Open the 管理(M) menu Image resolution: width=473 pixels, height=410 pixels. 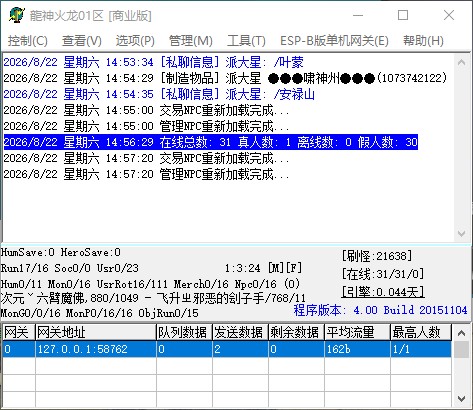click(x=191, y=41)
